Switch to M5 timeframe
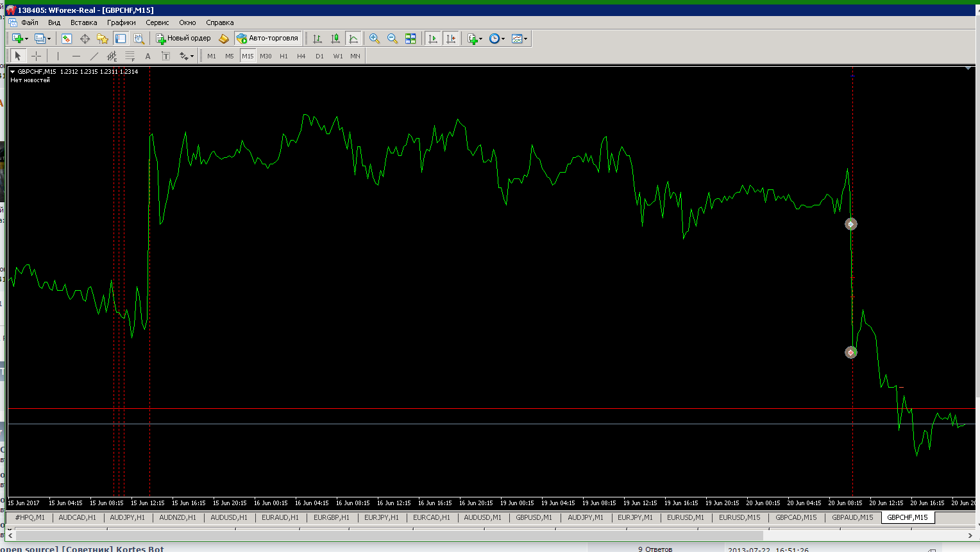This screenshot has height=552, width=980. click(x=230, y=56)
